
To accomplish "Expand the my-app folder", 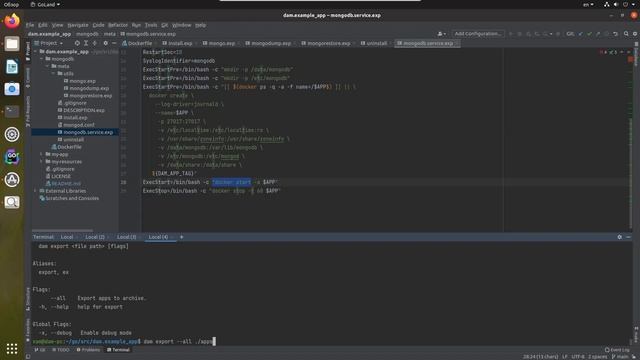I will point(42,154).
